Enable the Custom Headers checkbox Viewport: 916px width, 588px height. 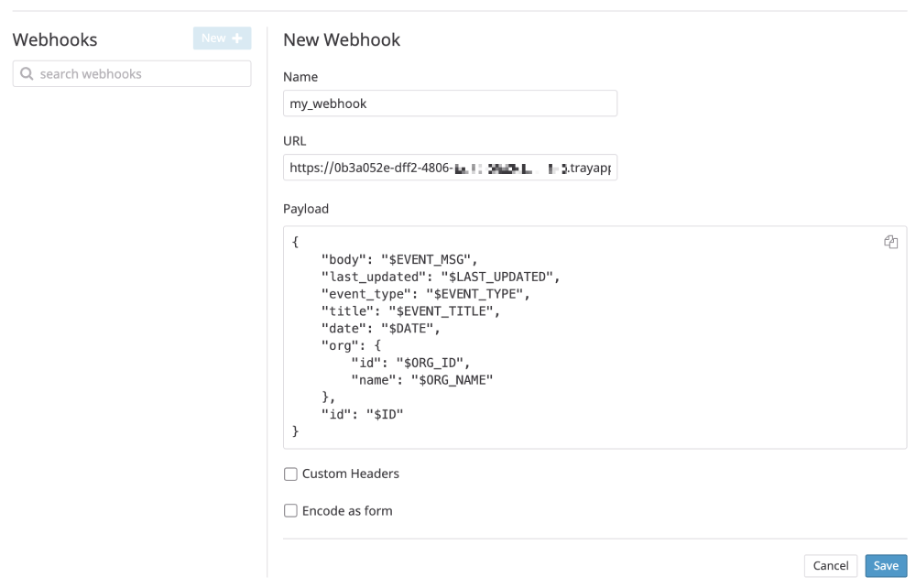coord(290,474)
